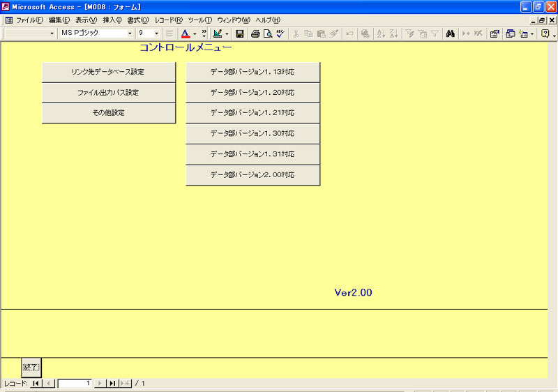This screenshot has width=558, height=392.
Task: Open the Properties icon in the toolbar
Action: pos(495,33)
